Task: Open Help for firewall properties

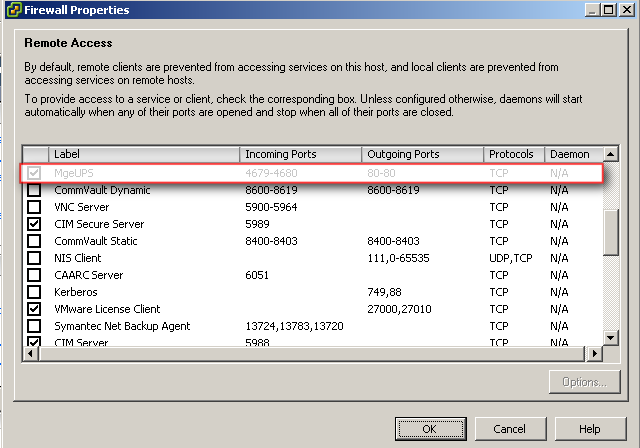Action: [589, 428]
